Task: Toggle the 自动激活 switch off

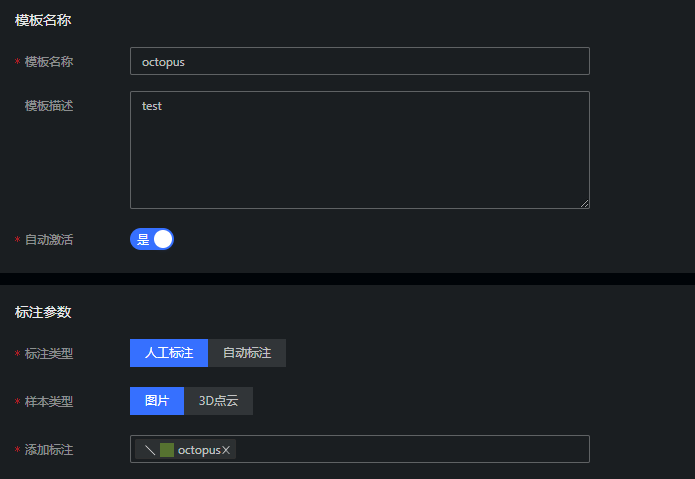Action: (x=152, y=239)
